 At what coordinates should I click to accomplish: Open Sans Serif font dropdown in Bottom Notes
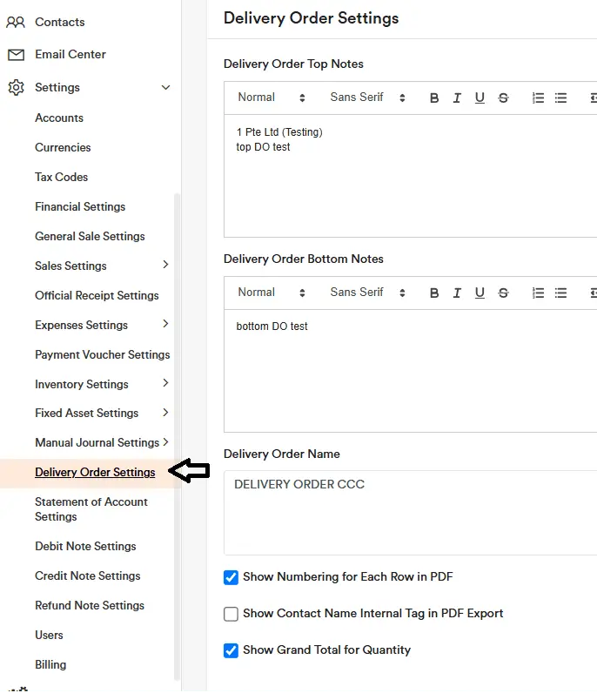click(x=367, y=293)
